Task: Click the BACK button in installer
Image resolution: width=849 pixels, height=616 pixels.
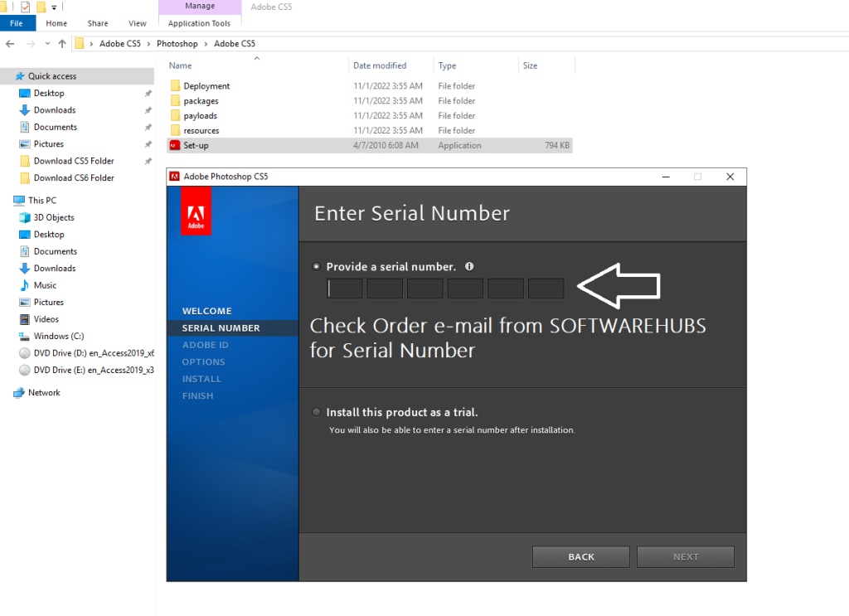Action: pos(581,557)
